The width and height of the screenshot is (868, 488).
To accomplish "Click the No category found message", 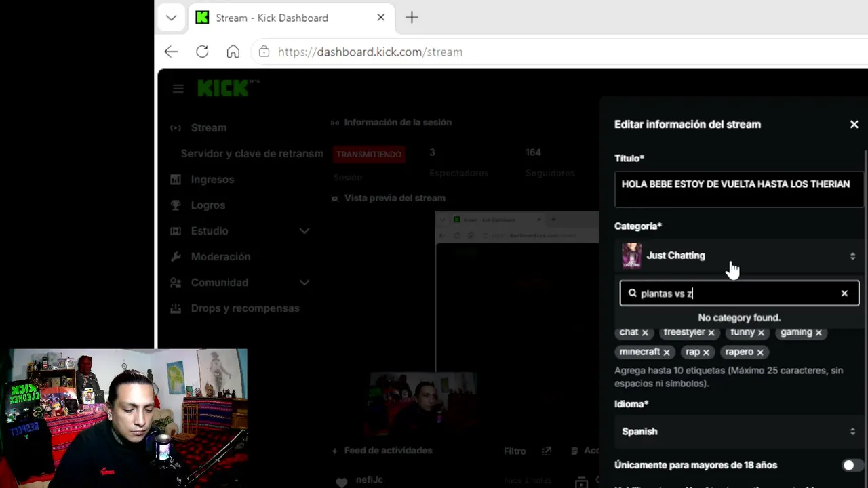I will point(739,317).
